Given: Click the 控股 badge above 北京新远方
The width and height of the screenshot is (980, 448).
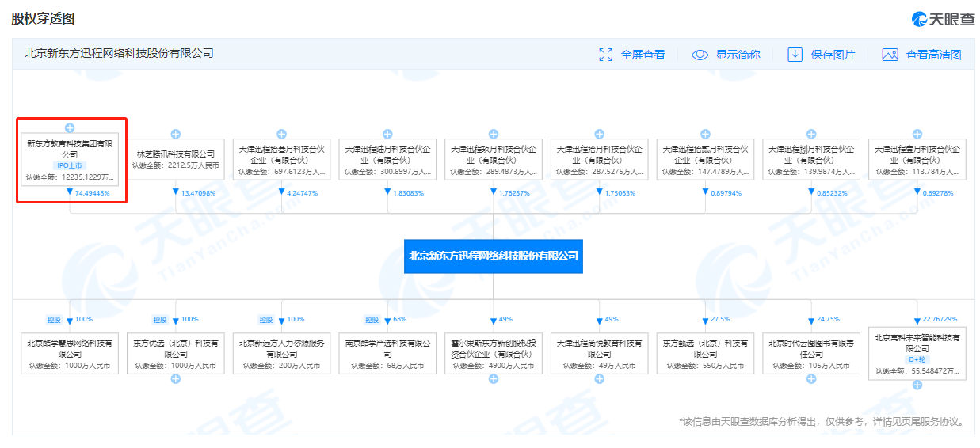Looking at the screenshot, I should [x=265, y=320].
